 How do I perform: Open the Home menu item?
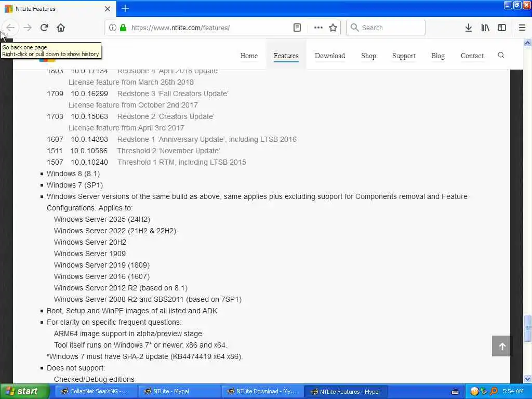click(x=249, y=56)
